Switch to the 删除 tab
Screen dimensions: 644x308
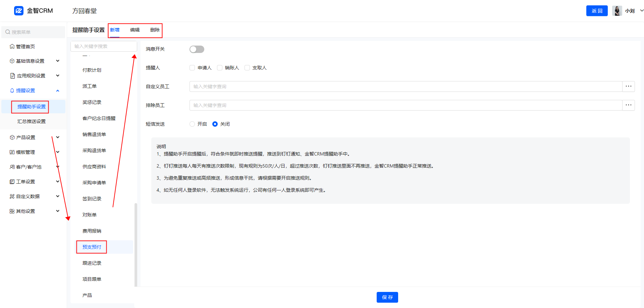pos(155,30)
